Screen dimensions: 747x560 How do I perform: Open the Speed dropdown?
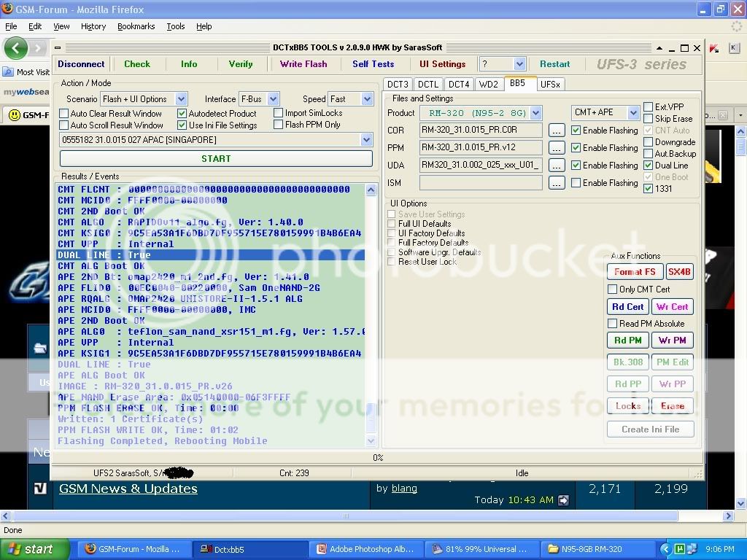point(367,99)
